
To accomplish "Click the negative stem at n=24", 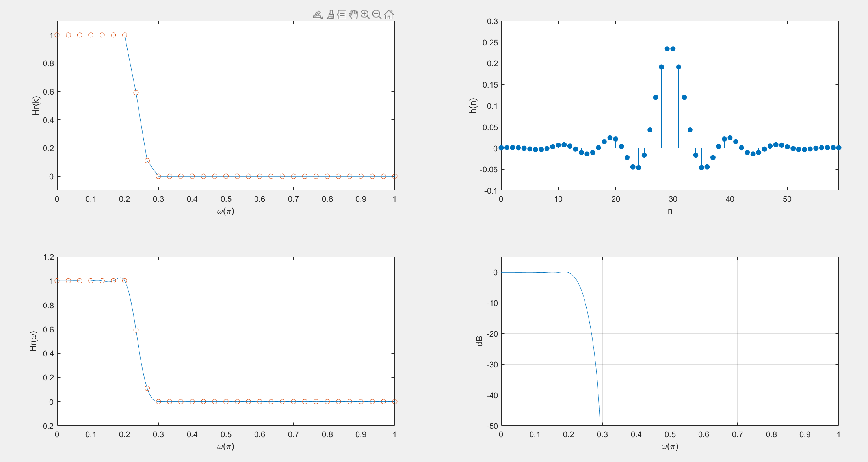I will click(x=638, y=168).
